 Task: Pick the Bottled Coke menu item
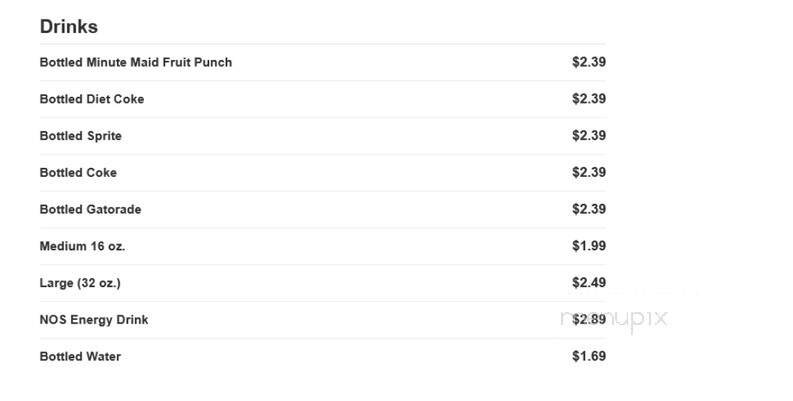(78, 173)
